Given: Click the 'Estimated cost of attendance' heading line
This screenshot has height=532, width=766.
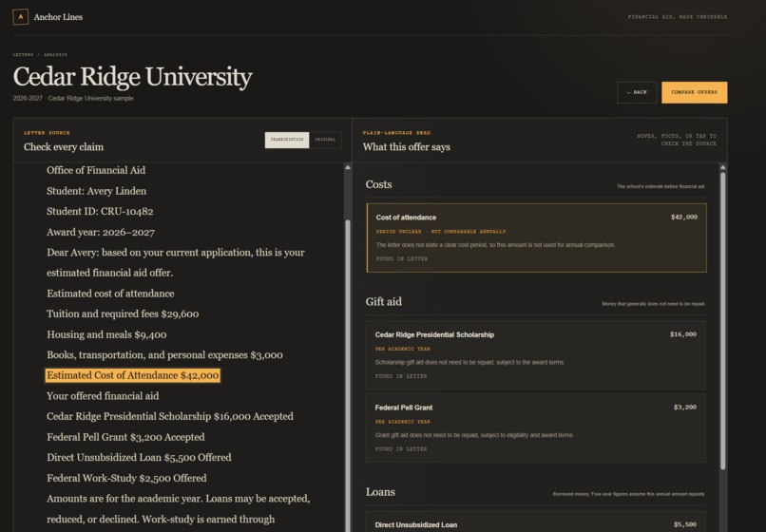Looking at the screenshot, I should pyautogui.click(x=110, y=294).
